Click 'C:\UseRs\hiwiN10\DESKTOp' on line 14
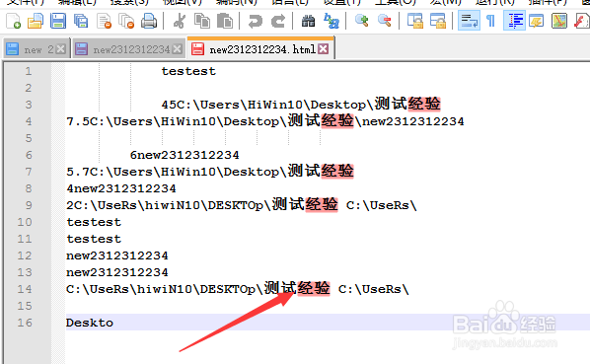Screen dimensions: 590x364 click(161, 289)
